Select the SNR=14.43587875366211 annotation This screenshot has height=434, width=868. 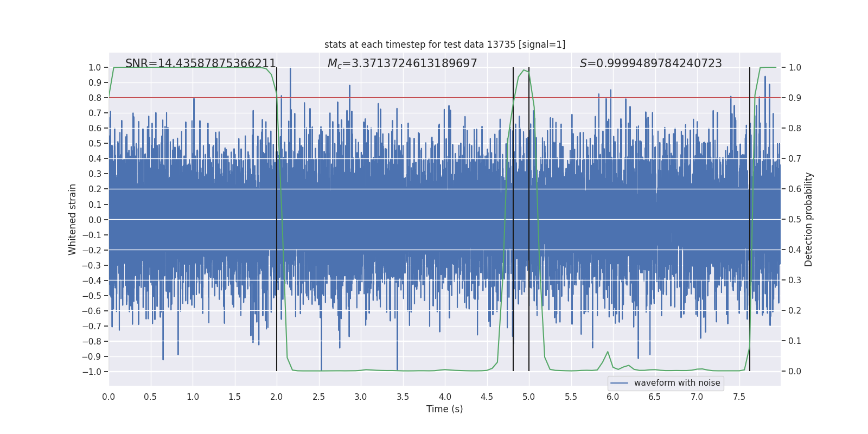click(x=201, y=63)
